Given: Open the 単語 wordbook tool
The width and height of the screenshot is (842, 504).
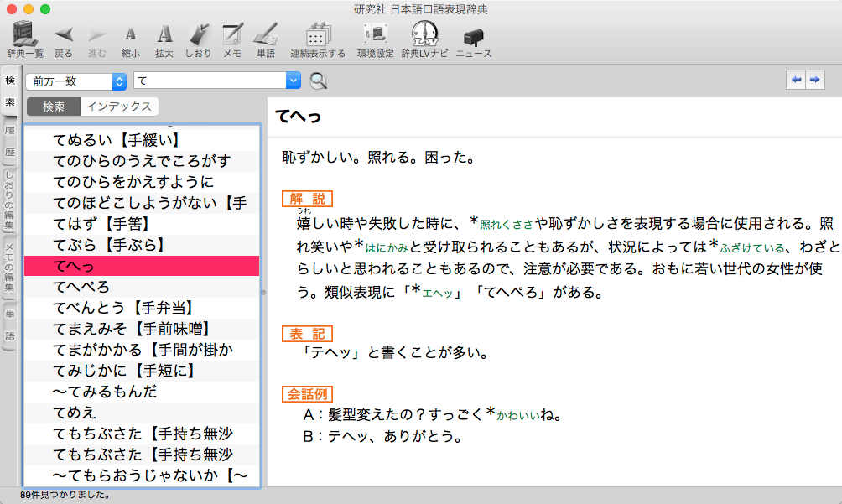Looking at the screenshot, I should 266,34.
